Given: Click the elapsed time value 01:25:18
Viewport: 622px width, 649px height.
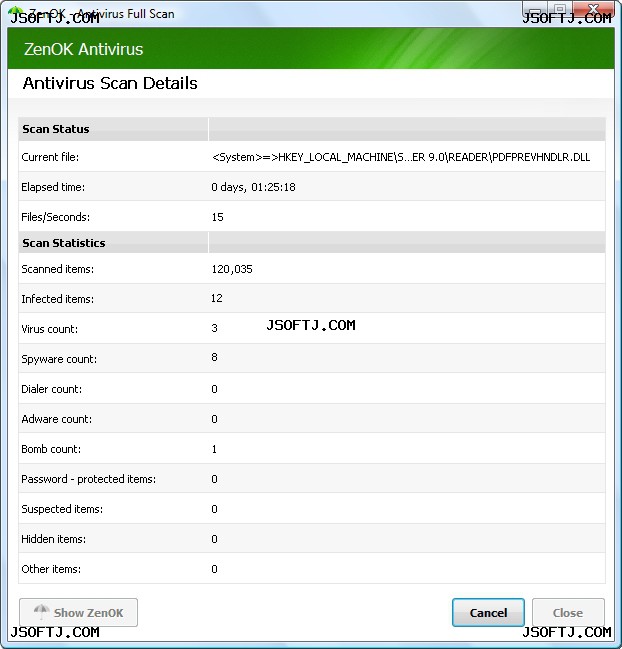Looking at the screenshot, I should click(273, 187).
